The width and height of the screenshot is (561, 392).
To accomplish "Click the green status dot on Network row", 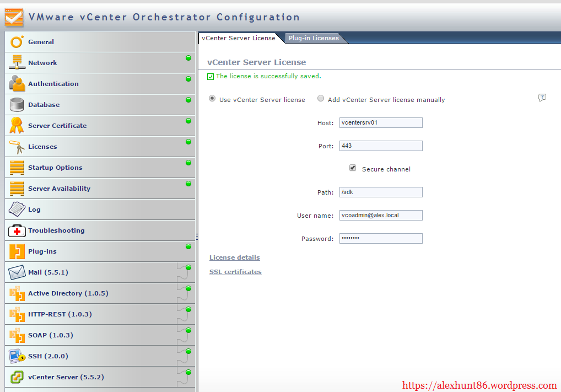I will [188, 58].
